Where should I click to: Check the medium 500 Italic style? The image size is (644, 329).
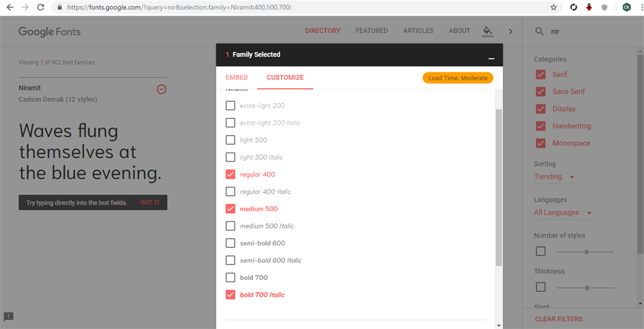pos(230,226)
